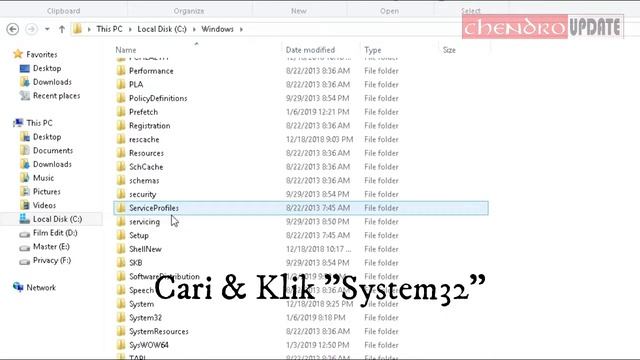
Task: Click the Forward navigation arrow
Action: (31, 29)
